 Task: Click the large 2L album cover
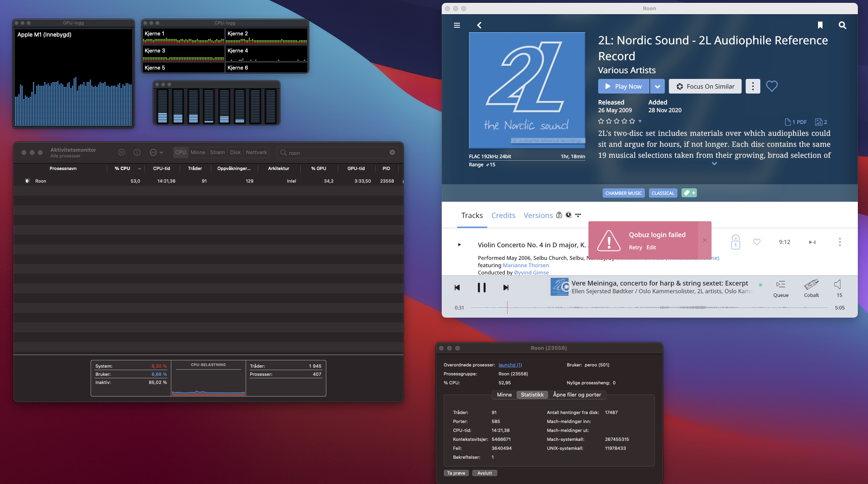click(x=527, y=90)
